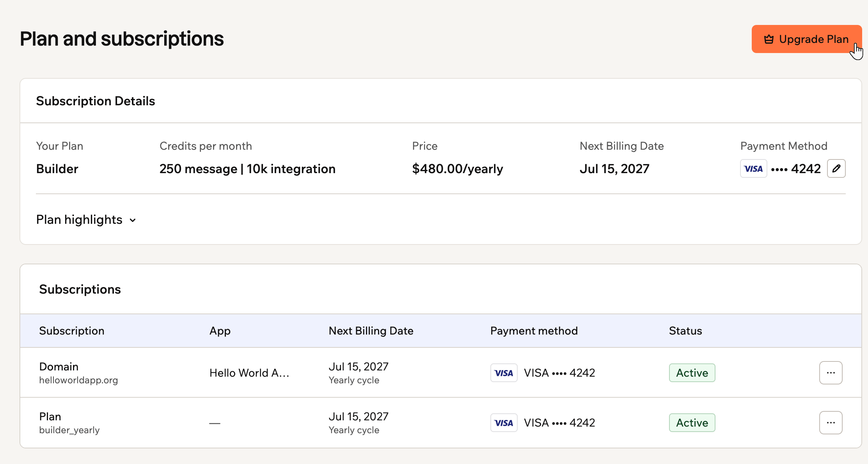Click the Active status badge for builder_yearly
Image resolution: width=868 pixels, height=464 pixels.
coord(692,423)
